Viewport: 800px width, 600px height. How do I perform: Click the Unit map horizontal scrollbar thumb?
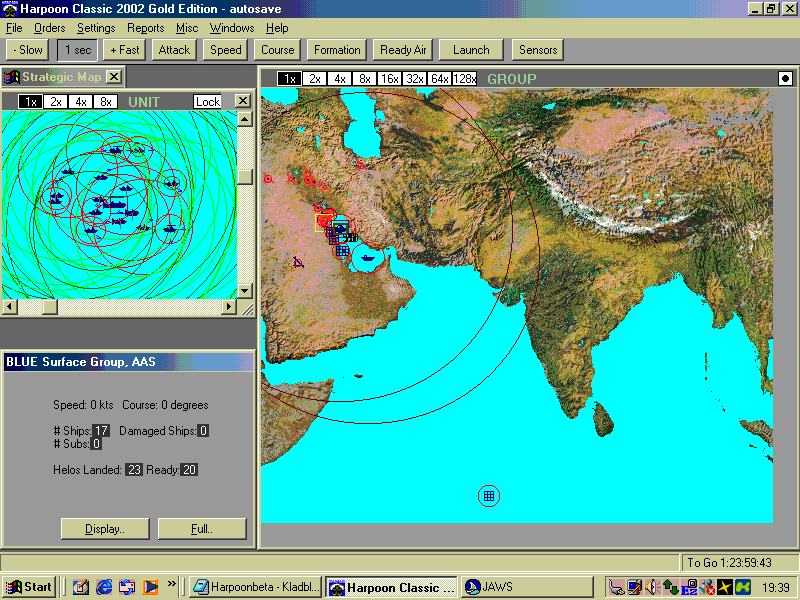(49, 307)
